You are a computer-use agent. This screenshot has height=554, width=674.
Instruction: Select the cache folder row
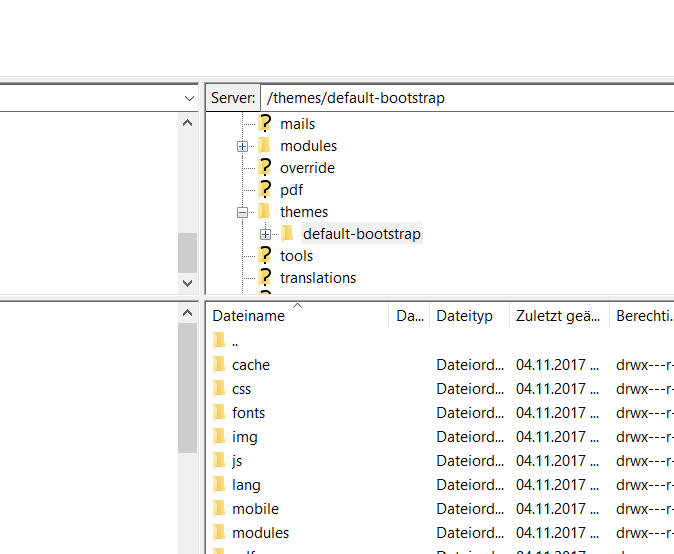440,365
